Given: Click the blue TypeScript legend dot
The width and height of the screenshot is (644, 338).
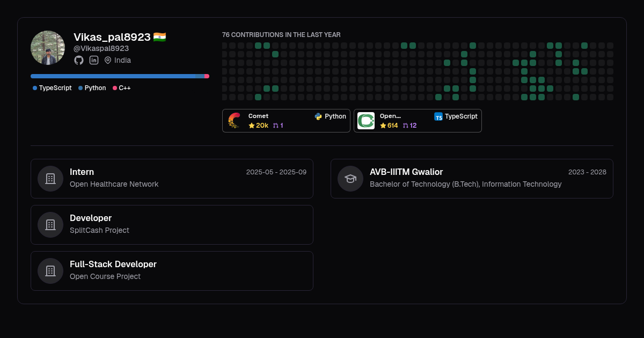Looking at the screenshot, I should [35, 88].
